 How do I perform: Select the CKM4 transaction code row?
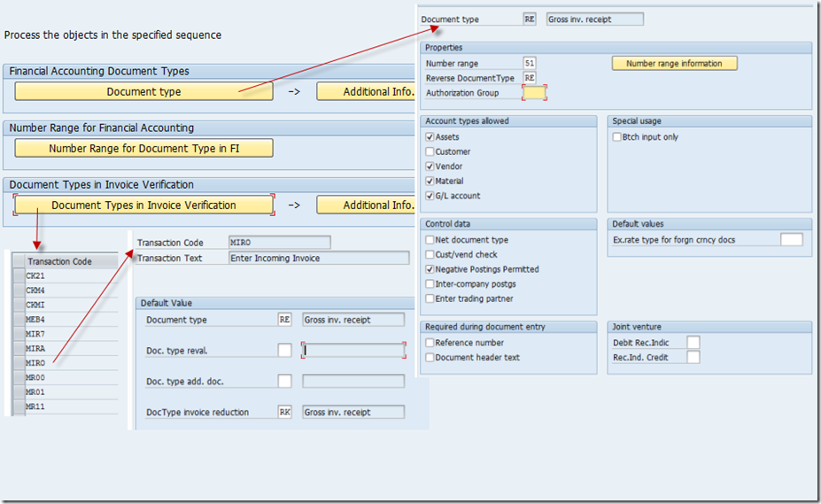pos(72,290)
